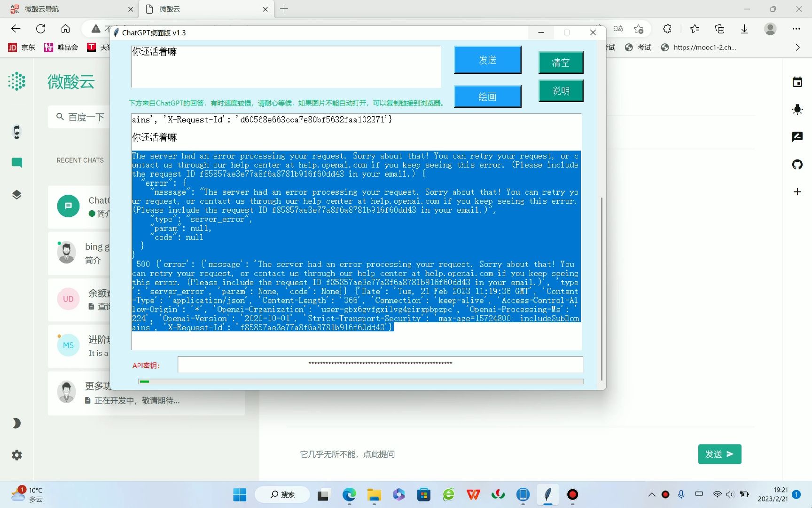Open the browser downloads icon
Viewport: 812px width, 508px height.
coord(744,29)
